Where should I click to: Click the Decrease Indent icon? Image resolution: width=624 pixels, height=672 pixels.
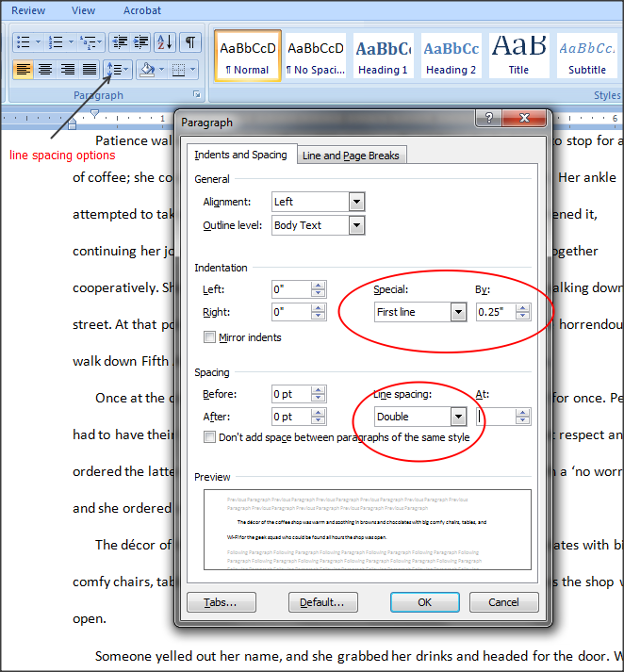pos(119,42)
